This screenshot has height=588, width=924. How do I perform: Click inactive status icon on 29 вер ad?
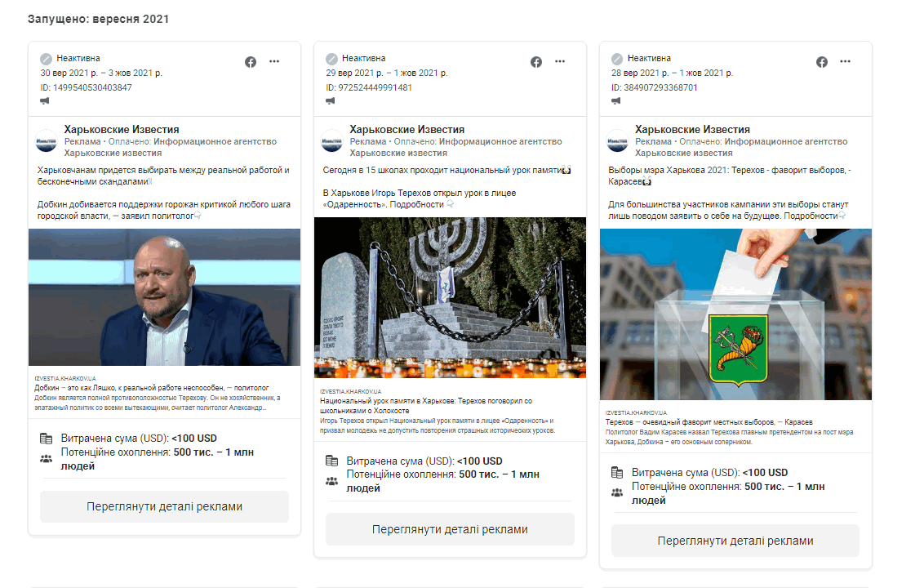[331, 59]
